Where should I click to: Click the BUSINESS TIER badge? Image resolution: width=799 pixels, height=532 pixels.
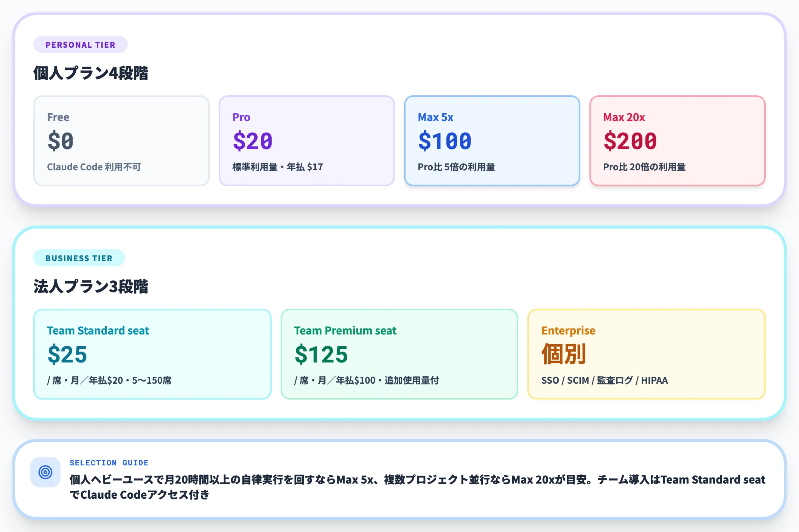79,258
